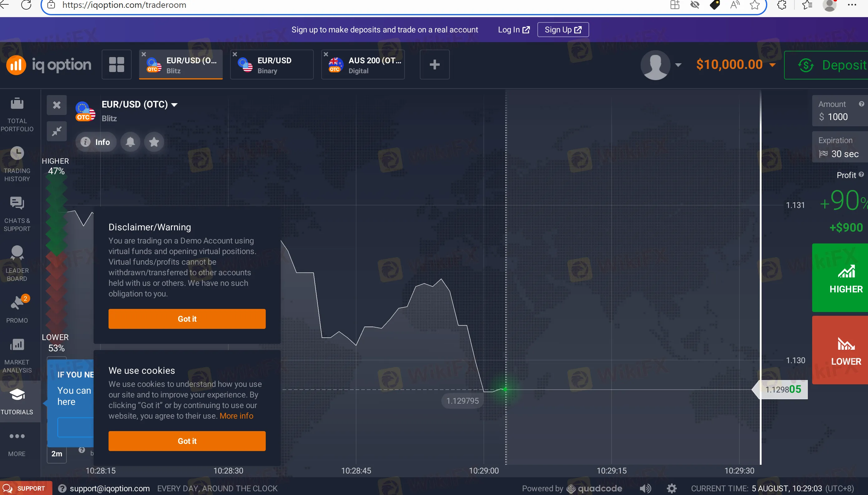This screenshot has height=495, width=868.
Task: Open the More info cookies link
Action: (236, 416)
